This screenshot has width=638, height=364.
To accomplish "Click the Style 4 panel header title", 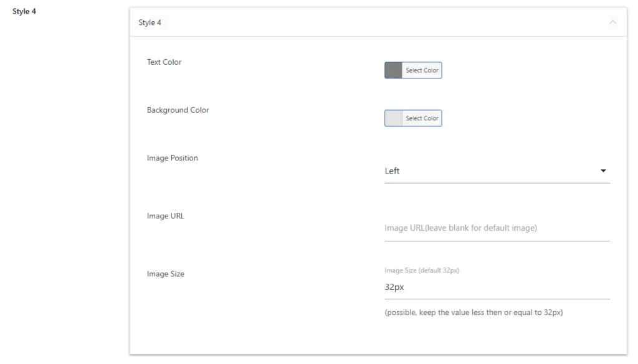I will coord(150,22).
